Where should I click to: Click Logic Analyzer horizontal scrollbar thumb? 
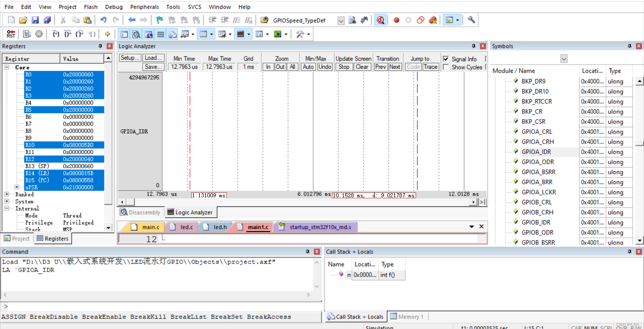tap(130, 202)
